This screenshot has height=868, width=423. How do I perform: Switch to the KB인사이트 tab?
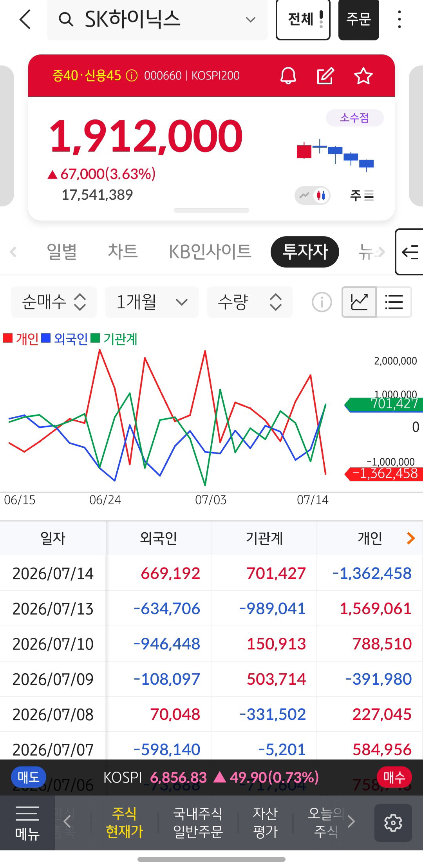pos(210,251)
